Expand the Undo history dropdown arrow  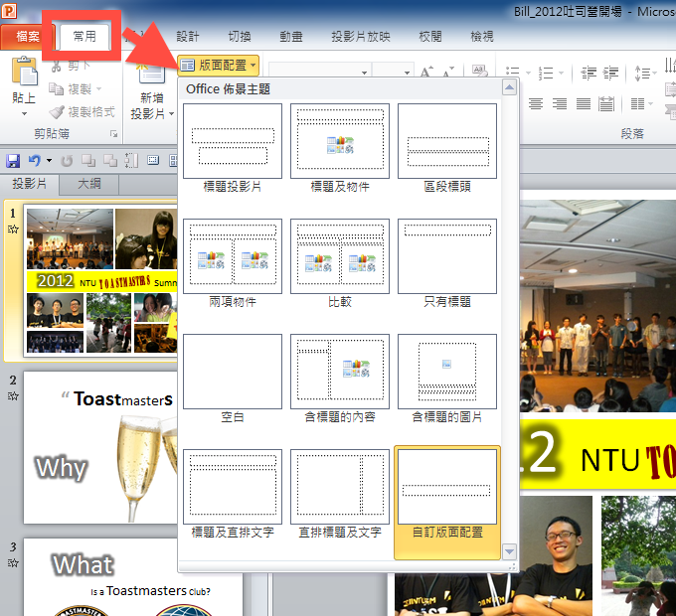pyautogui.click(x=49, y=161)
